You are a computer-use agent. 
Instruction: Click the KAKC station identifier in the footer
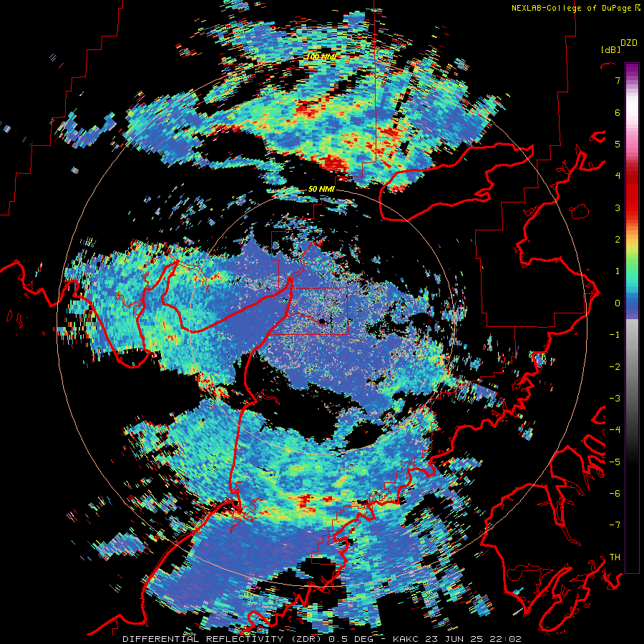coord(407,639)
